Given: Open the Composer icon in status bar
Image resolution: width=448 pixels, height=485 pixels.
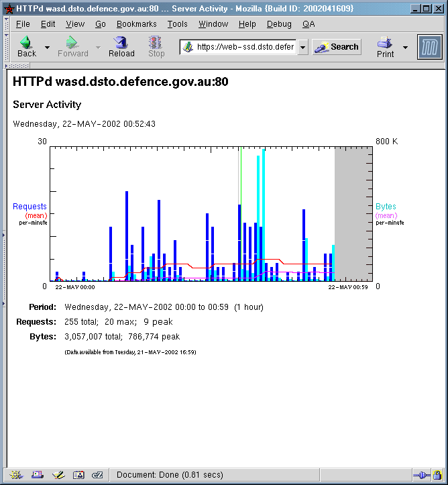Looking at the screenshot, I should [58, 474].
